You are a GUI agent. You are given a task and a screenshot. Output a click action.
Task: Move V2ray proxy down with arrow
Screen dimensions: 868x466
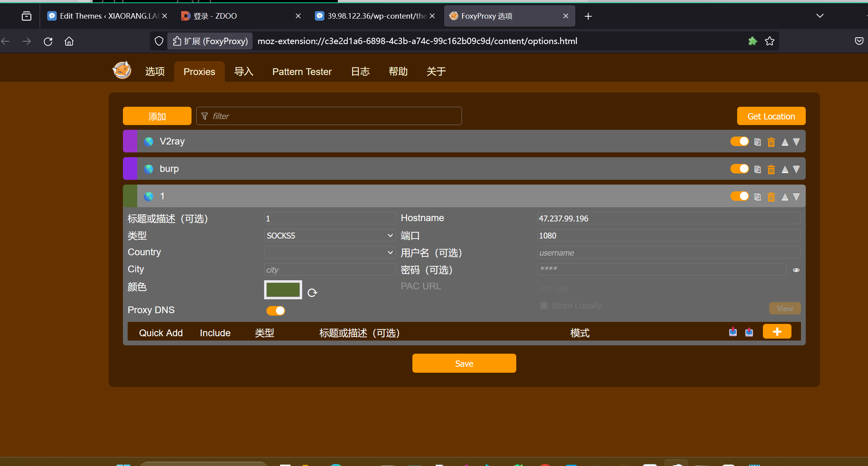796,142
